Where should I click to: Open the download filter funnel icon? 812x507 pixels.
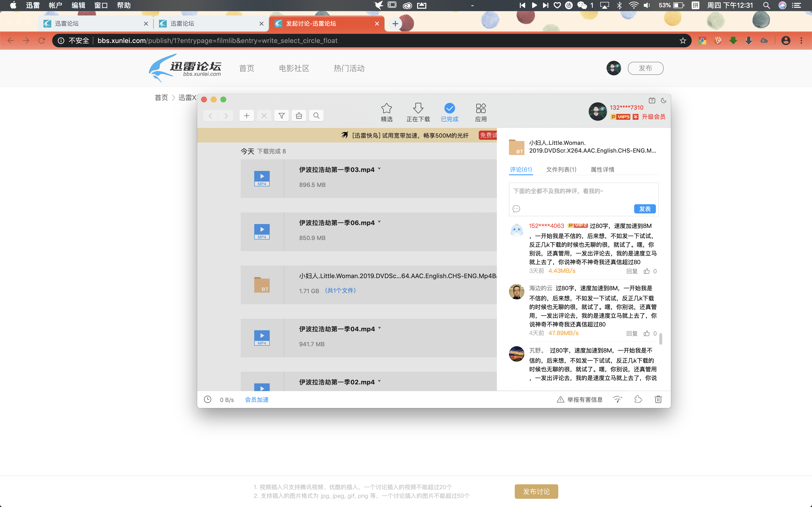(282, 115)
